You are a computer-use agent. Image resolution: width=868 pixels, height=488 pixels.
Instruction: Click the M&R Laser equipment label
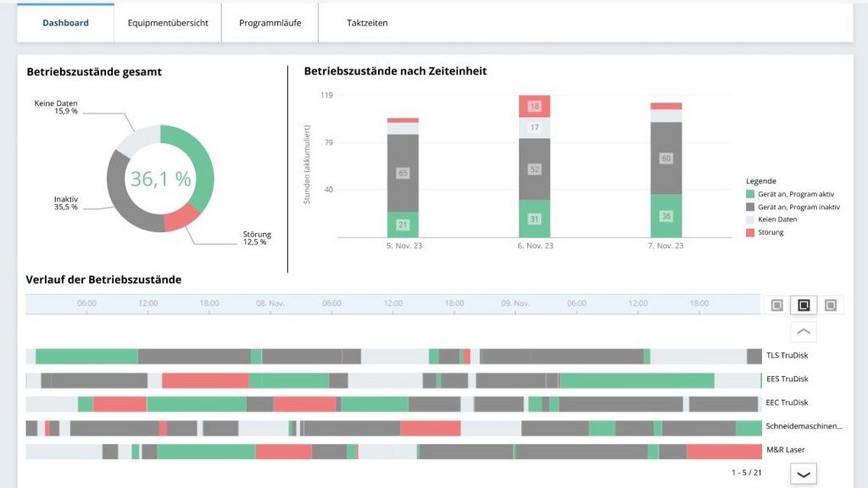(x=785, y=450)
